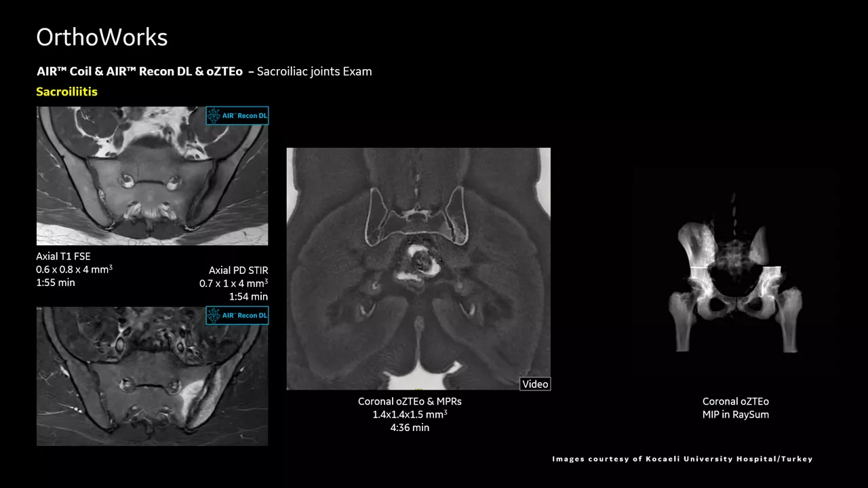This screenshot has width=868, height=488.
Task: Click the 'MIP in RaySum' caption
Action: (x=736, y=414)
